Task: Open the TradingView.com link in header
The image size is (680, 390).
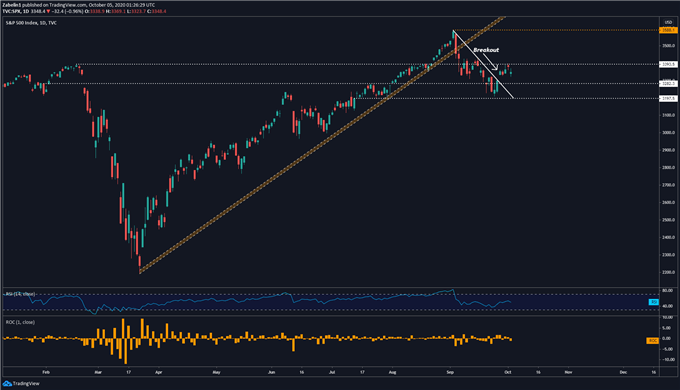Action: (68, 5)
